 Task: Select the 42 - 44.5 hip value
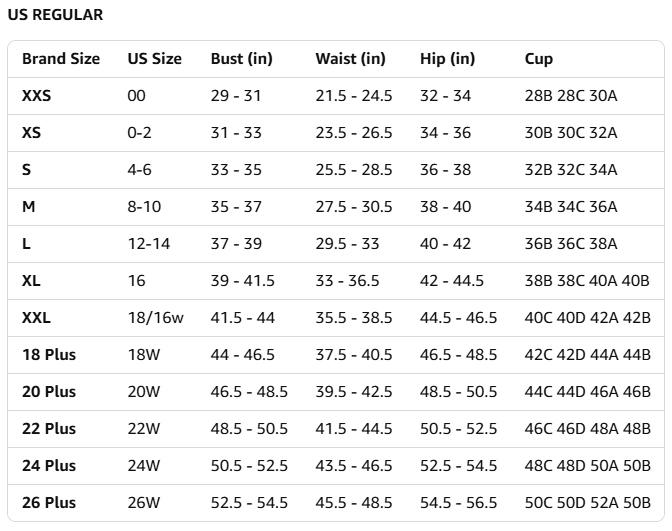click(x=451, y=281)
